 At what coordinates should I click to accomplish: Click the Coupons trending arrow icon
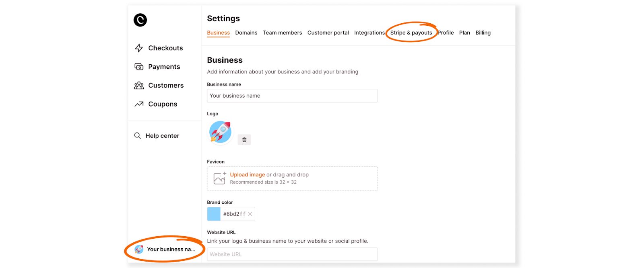click(139, 104)
